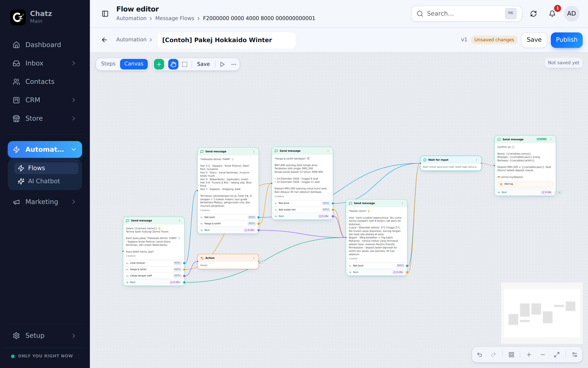
Task: Redo the canvas change
Action: coord(493,355)
